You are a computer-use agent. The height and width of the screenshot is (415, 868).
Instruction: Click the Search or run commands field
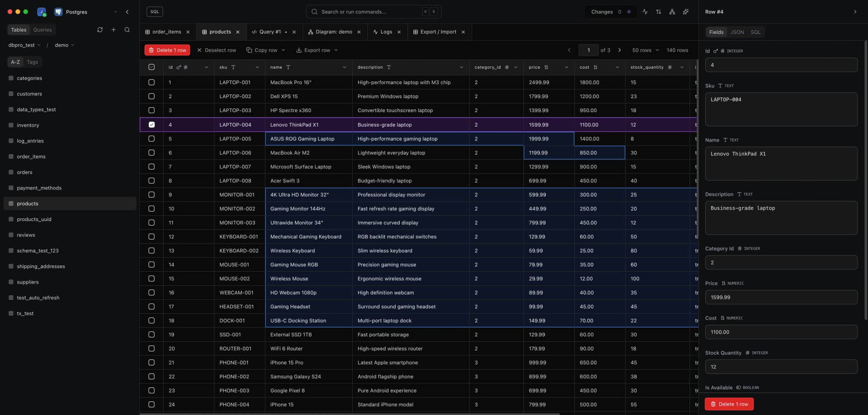pos(373,12)
